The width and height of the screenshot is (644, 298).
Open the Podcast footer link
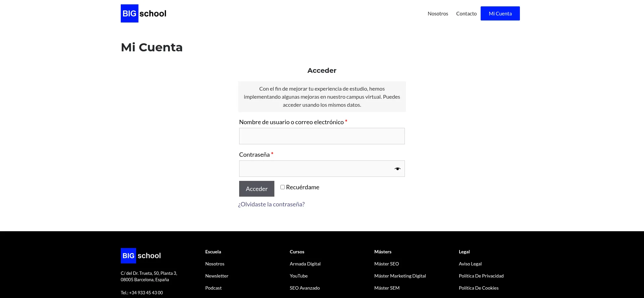(213, 288)
